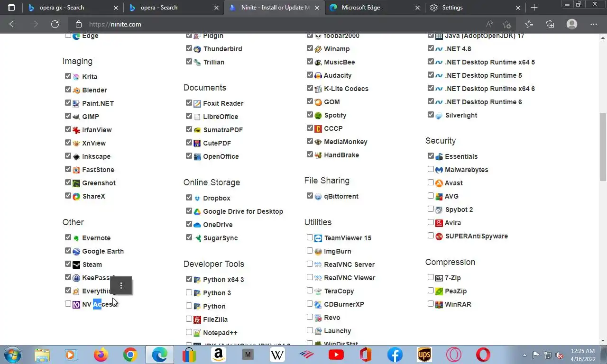Check the Spybot 2 checkbox
Image resolution: width=607 pixels, height=364 pixels.
pyautogui.click(x=431, y=209)
